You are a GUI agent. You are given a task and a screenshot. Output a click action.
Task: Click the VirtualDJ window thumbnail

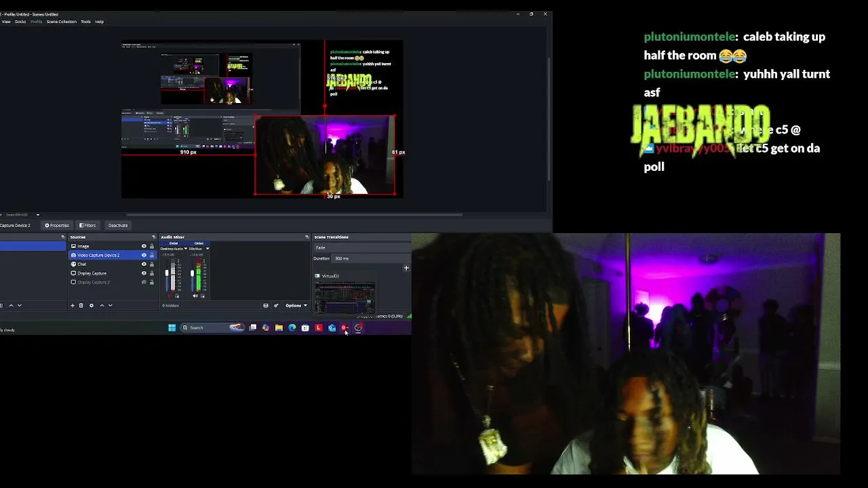tap(344, 297)
